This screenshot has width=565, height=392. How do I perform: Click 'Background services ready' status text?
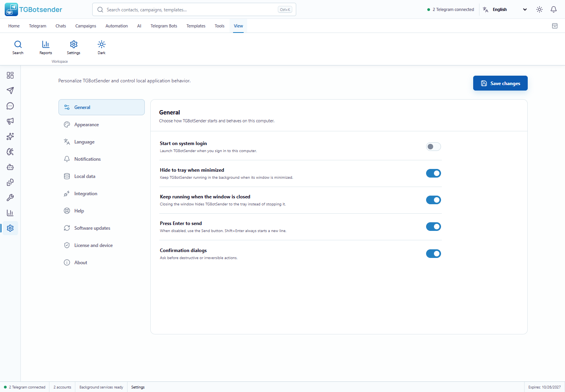click(x=101, y=387)
